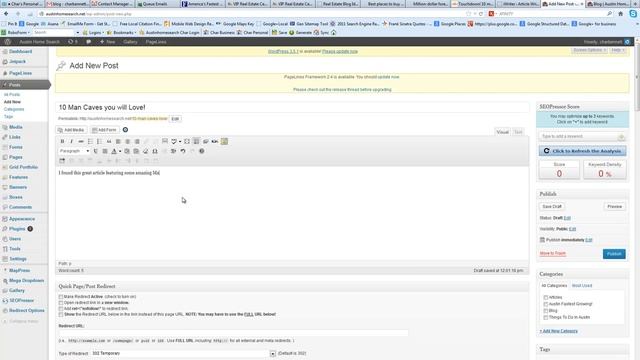Choose the text color A icon
This screenshot has width=640, height=360.
(114, 151)
